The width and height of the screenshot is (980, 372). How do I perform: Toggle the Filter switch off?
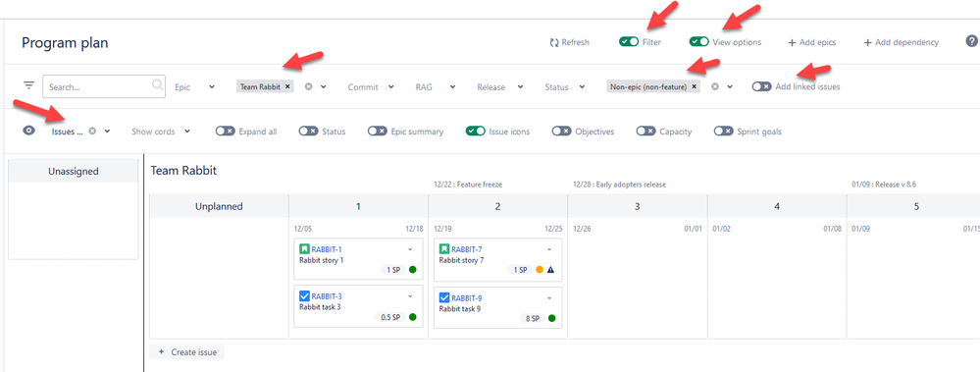628,42
